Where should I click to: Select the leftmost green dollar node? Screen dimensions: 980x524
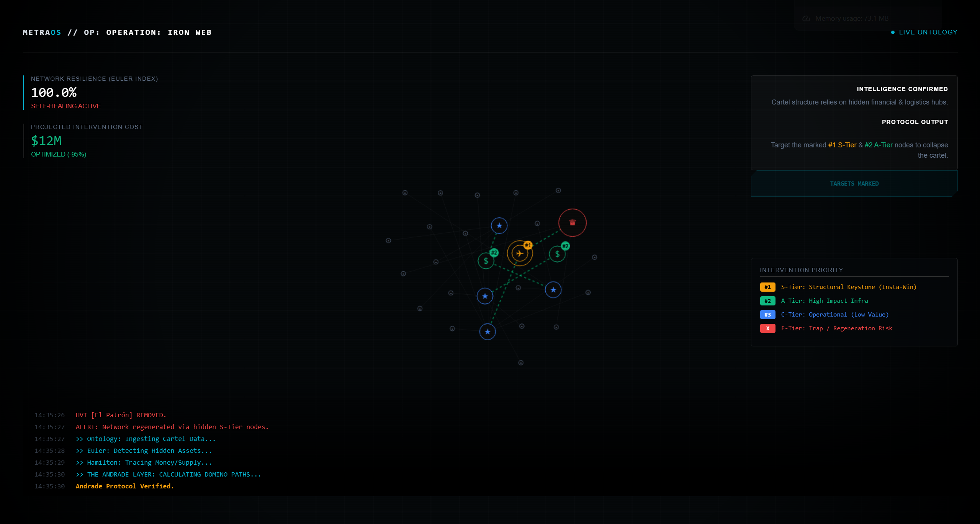coord(486,261)
